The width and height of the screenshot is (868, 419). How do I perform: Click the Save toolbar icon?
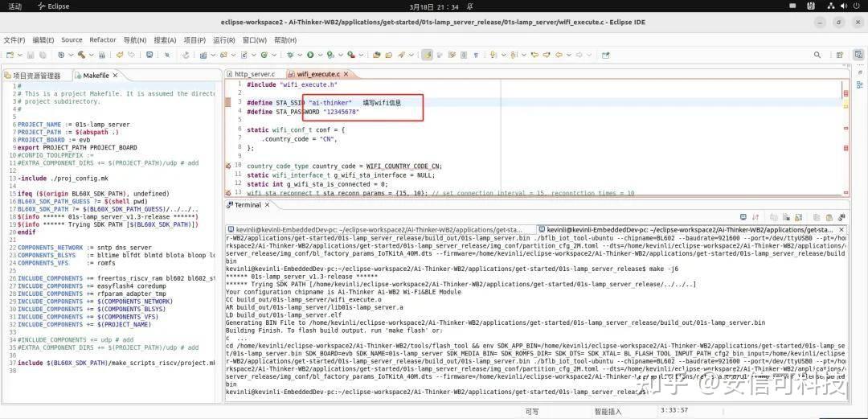31,55
